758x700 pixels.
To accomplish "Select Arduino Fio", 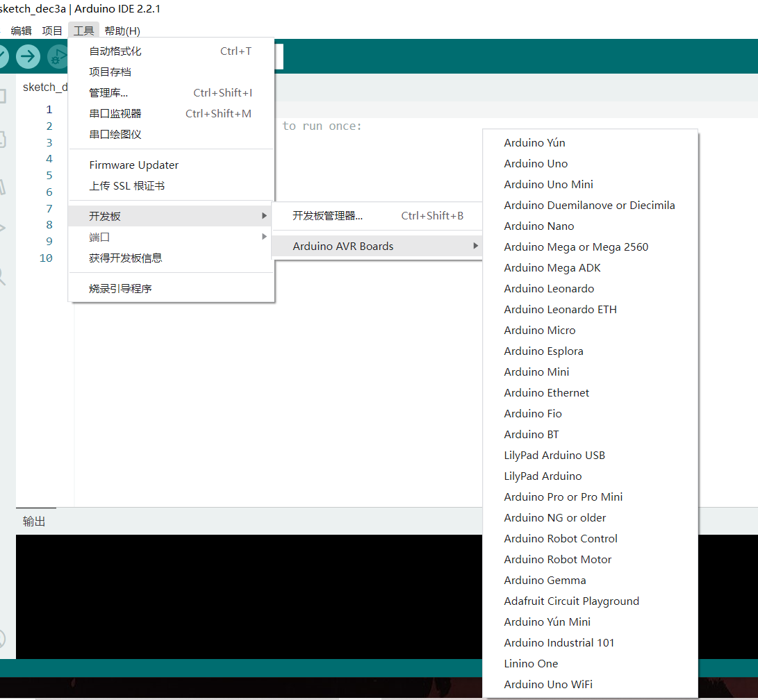I will 591,413.
